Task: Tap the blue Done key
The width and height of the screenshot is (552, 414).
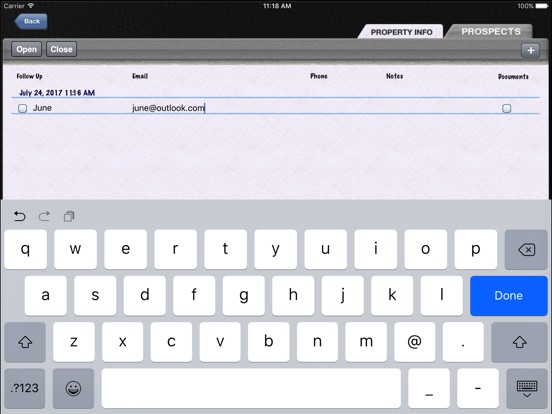Action: point(508,296)
